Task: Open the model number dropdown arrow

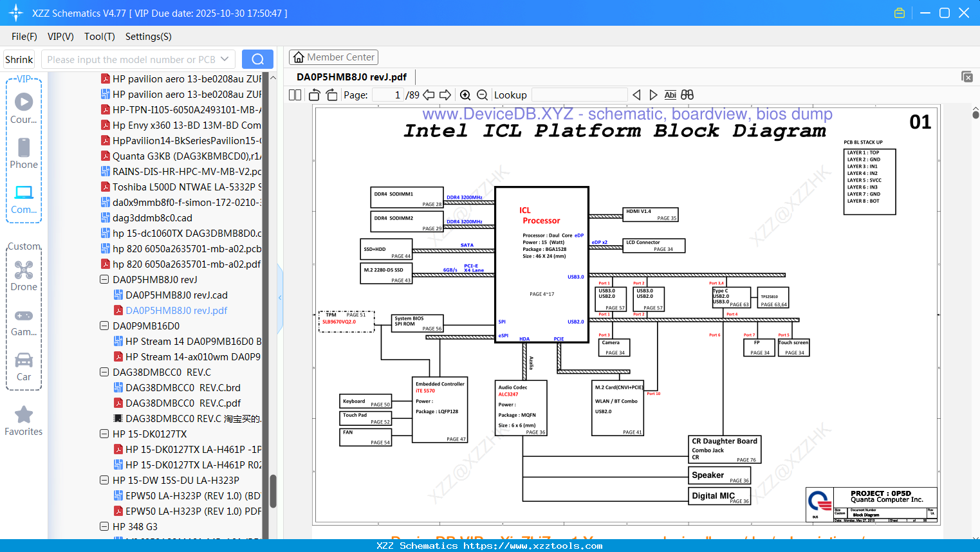Action: [225, 59]
